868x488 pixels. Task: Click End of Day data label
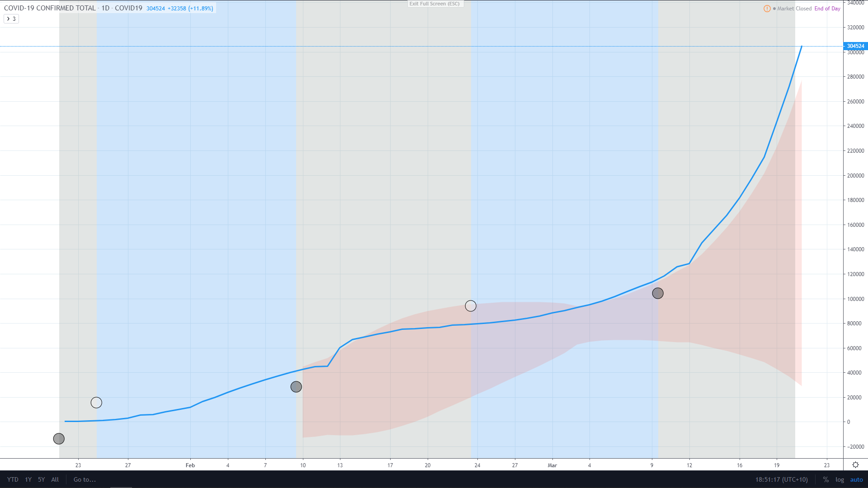827,9
